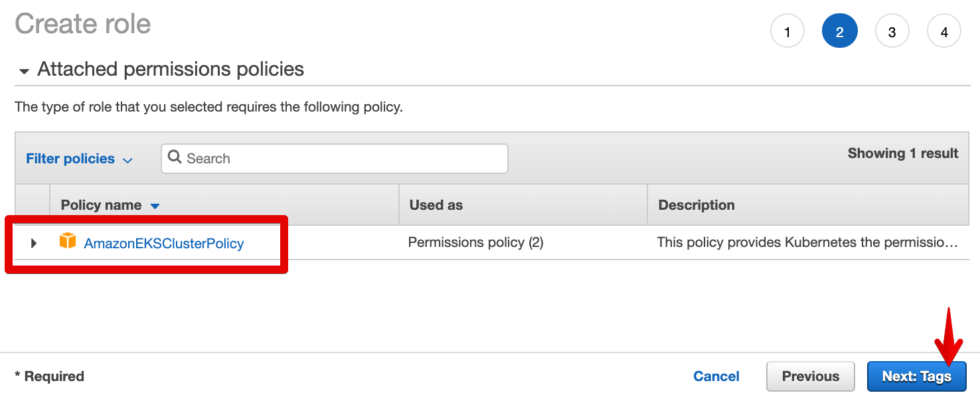Screen dimensions: 980x393
Task: Cancel the role creation
Action: click(716, 376)
